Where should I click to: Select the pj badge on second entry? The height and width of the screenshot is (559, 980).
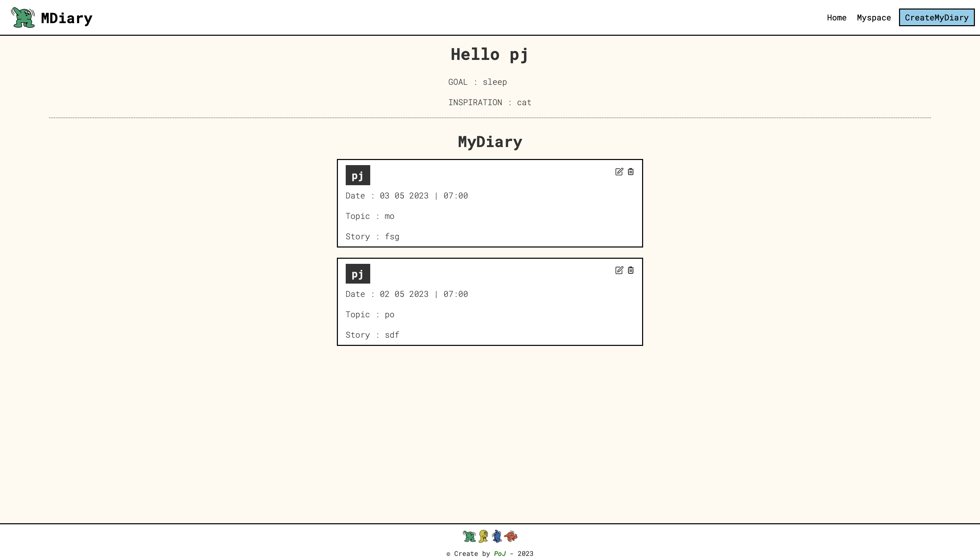point(358,274)
